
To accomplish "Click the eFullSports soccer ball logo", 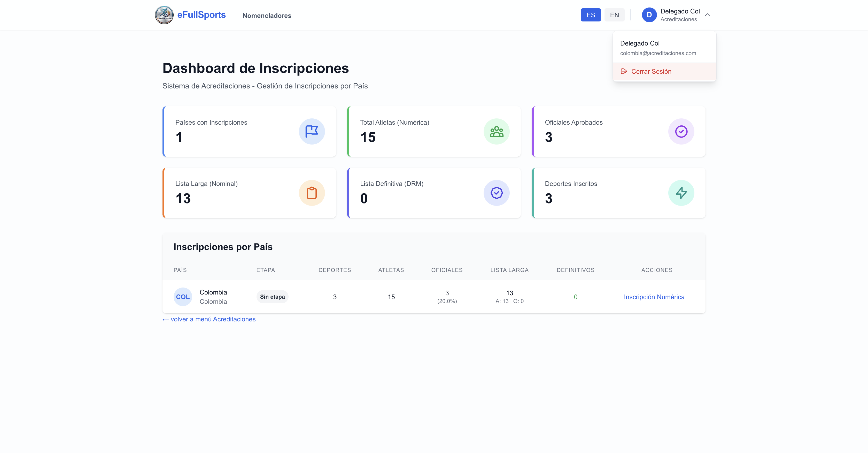I will click(164, 15).
